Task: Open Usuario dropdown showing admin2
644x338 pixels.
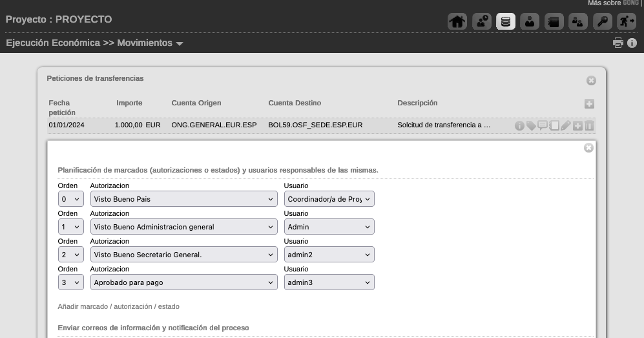Action: pos(329,255)
